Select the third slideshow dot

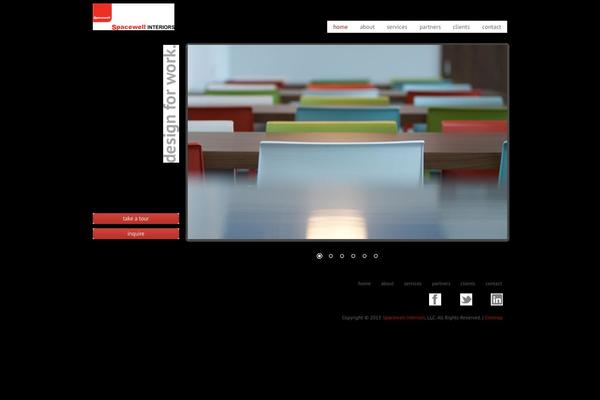(342, 256)
